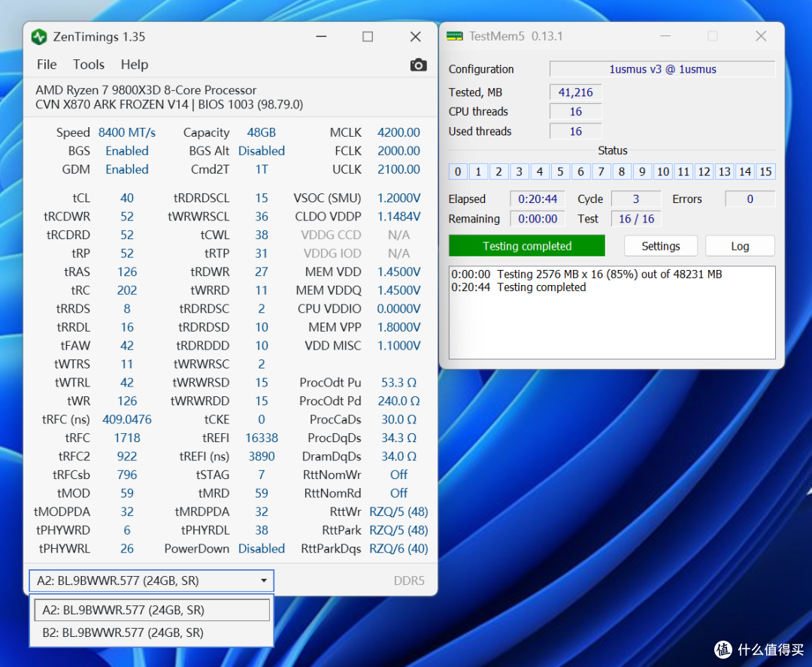812x667 pixels.
Task: Click the tRFC (ns) value 409.0476
Action: pos(127,420)
